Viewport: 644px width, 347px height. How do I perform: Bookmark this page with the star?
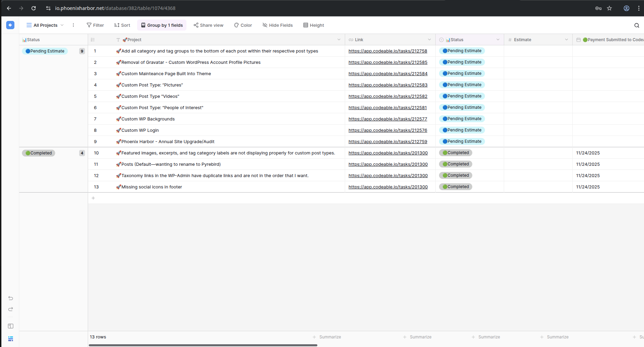[609, 8]
